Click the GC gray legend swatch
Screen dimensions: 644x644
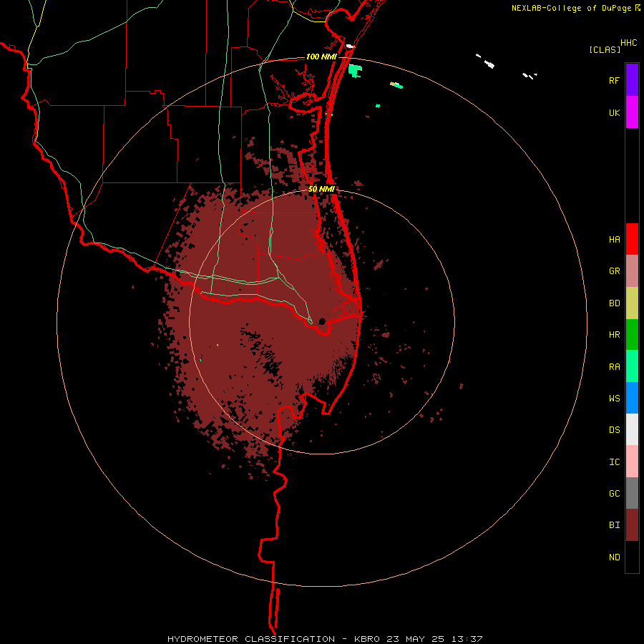click(x=632, y=493)
